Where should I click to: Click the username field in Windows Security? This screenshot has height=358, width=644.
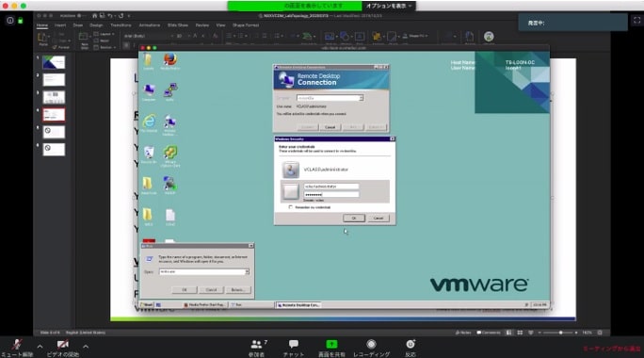click(x=331, y=187)
